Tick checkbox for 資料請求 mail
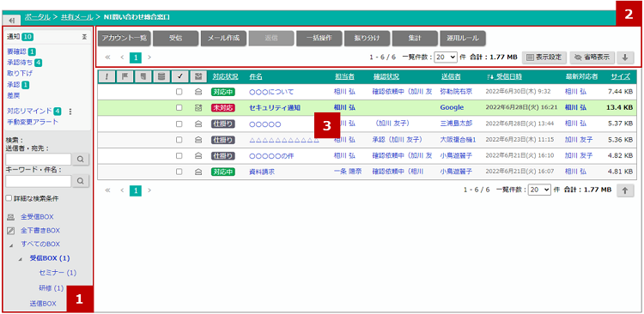The image size is (644, 314). pos(179,172)
